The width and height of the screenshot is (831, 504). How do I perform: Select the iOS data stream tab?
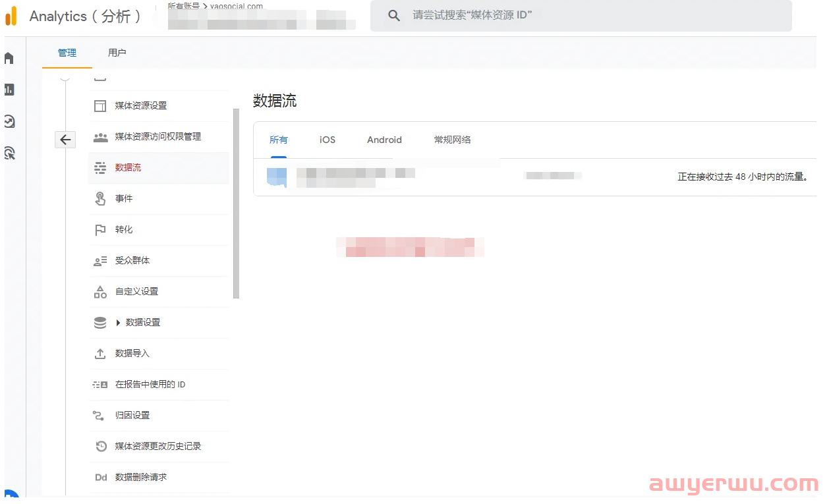click(328, 140)
